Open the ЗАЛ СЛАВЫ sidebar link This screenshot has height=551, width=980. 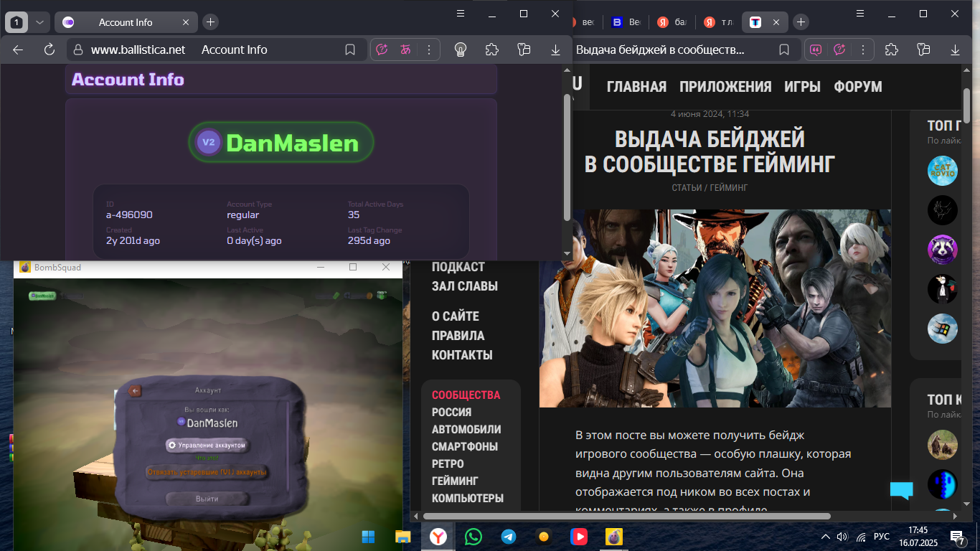465,286
